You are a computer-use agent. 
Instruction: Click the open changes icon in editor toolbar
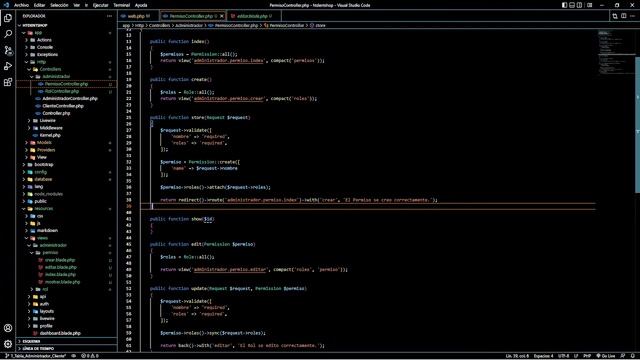click(x=615, y=16)
